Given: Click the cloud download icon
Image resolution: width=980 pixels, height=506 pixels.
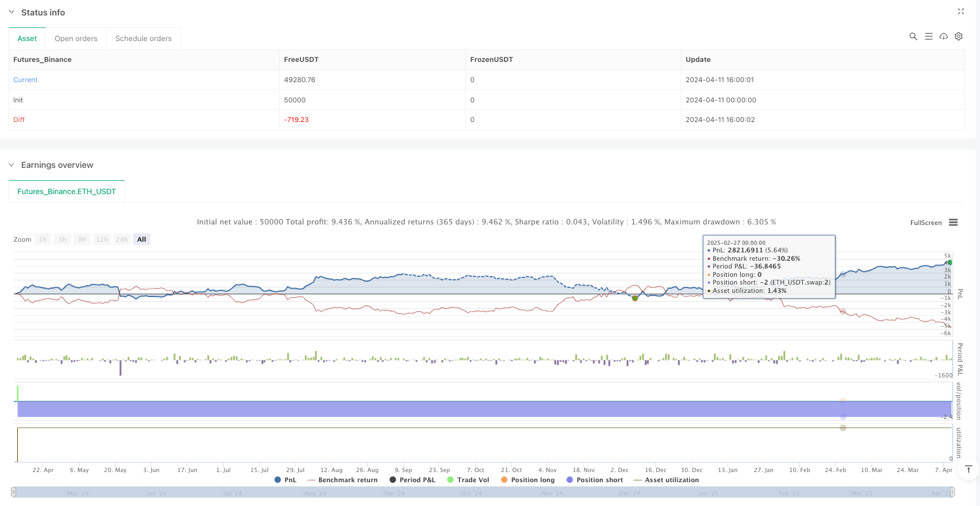Looking at the screenshot, I should coord(944,36).
